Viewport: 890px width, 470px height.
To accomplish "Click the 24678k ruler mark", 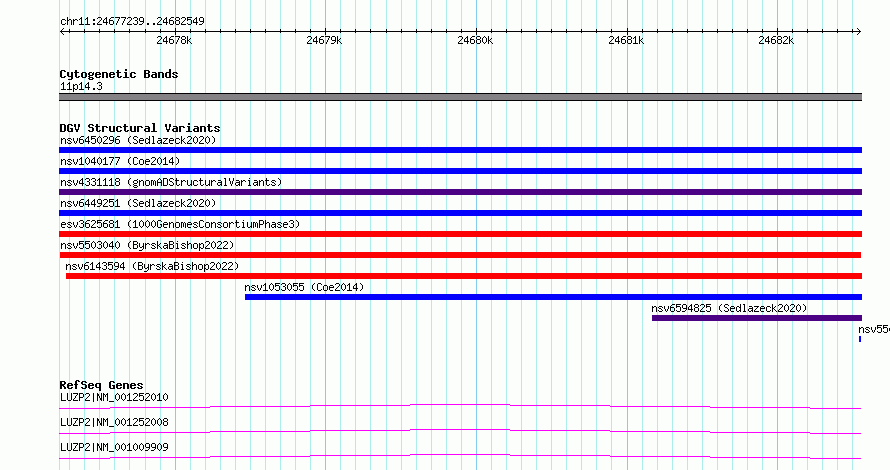I will (174, 40).
